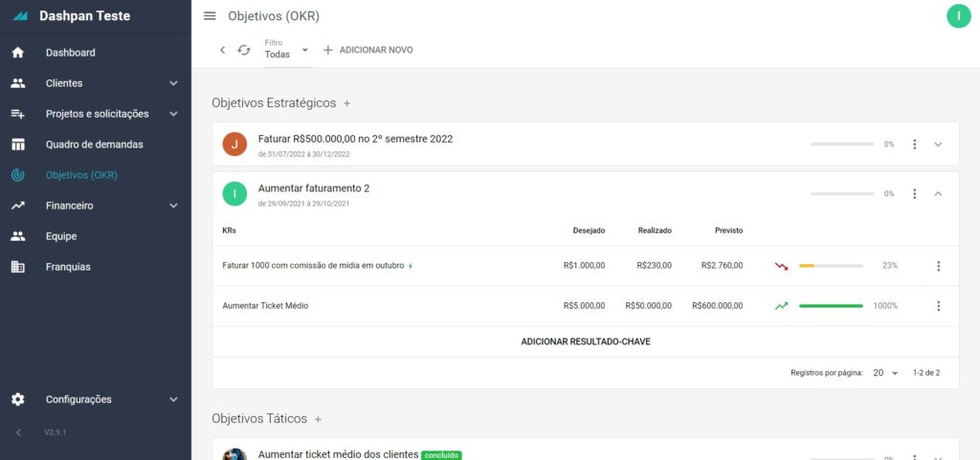Collapse Aumentar faturamento 2 objective
Viewport: 980px width, 460px height.
pyautogui.click(x=938, y=193)
